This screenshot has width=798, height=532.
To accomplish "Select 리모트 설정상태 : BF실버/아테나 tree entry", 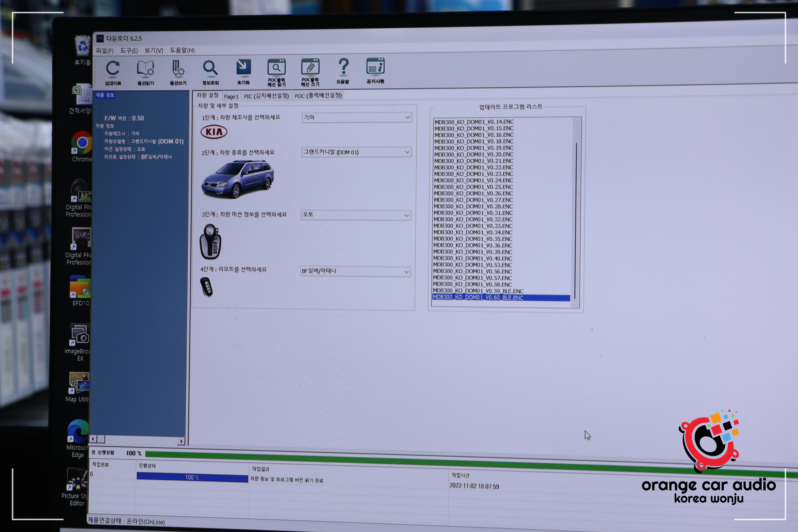I will click(138, 157).
